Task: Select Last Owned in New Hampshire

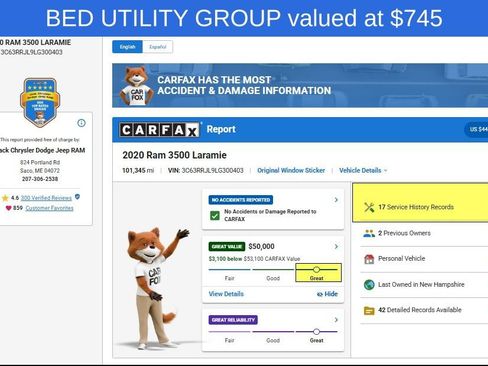Action: [x=424, y=285]
